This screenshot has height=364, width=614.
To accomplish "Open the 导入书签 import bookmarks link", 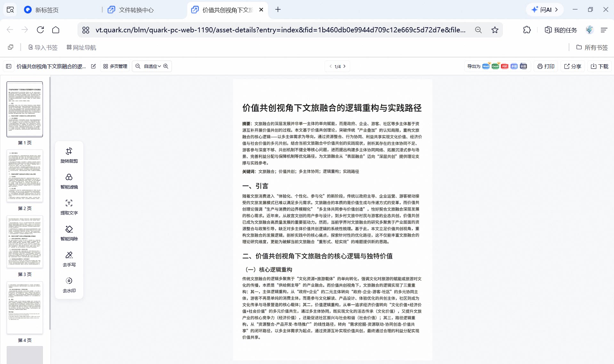I will click(x=43, y=47).
